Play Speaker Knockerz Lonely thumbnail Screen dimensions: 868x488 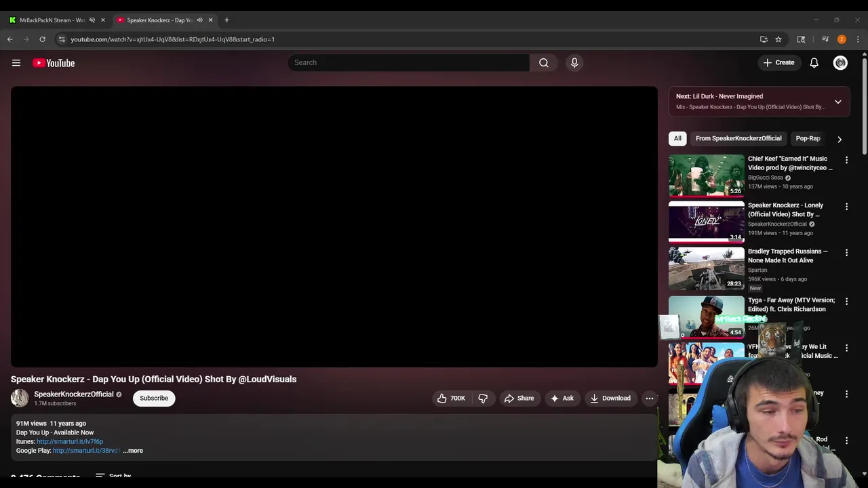click(x=706, y=222)
